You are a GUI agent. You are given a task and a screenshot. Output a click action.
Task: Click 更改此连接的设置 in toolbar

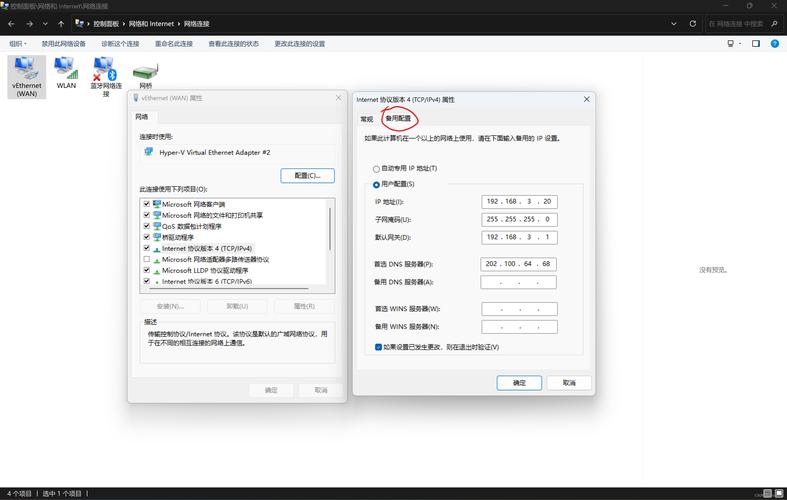(x=300, y=44)
